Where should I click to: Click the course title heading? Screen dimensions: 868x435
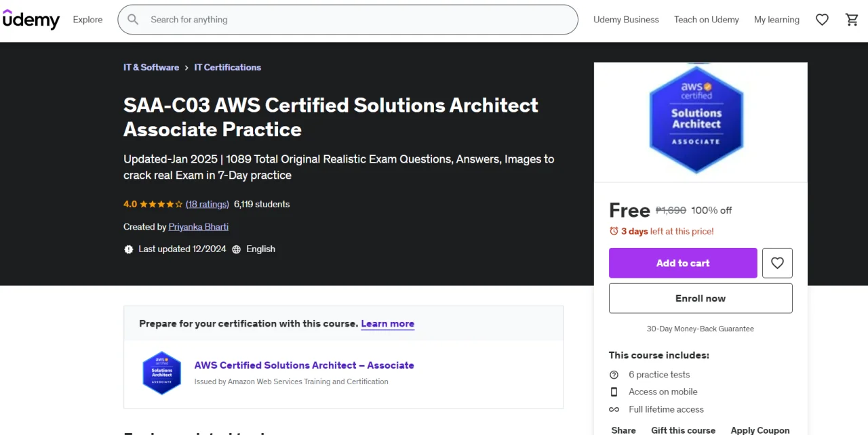point(331,117)
